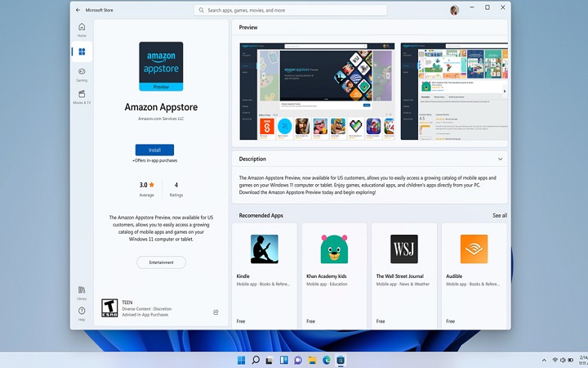Open the Home section in sidebar
The width and height of the screenshot is (588, 368).
82,29
